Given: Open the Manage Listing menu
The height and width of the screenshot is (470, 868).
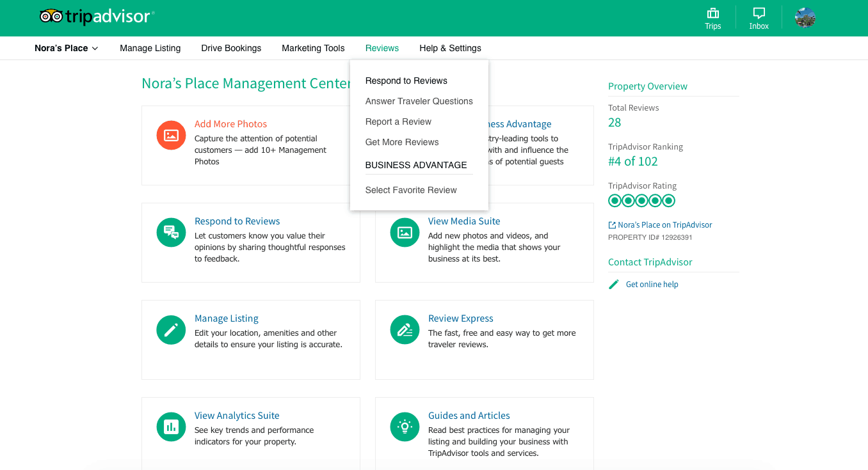Looking at the screenshot, I should 150,48.
